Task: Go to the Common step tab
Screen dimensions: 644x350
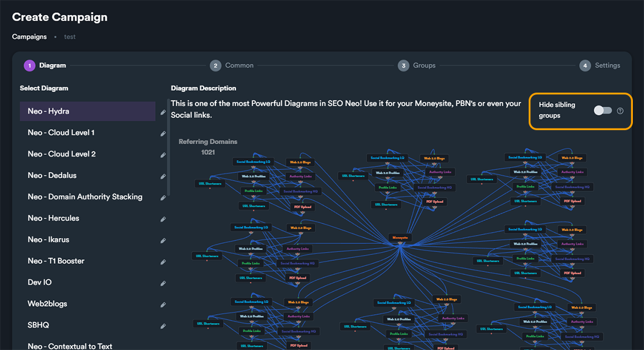Action: click(x=232, y=66)
